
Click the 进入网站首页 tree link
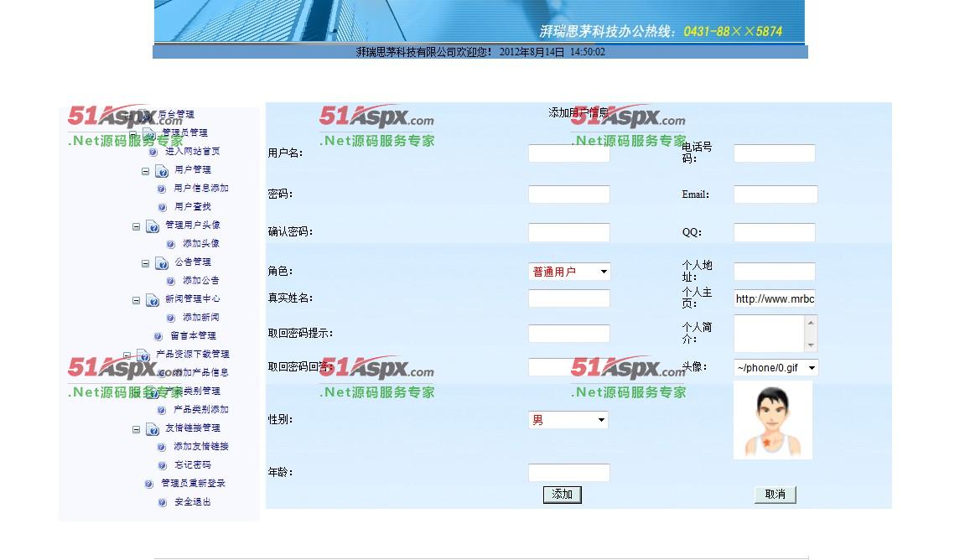coord(192,151)
